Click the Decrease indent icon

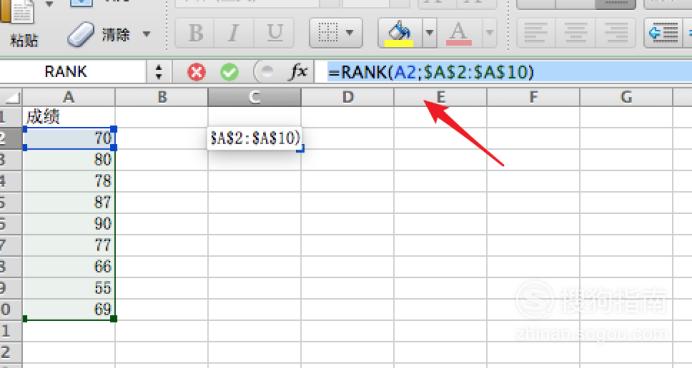pos(664,33)
